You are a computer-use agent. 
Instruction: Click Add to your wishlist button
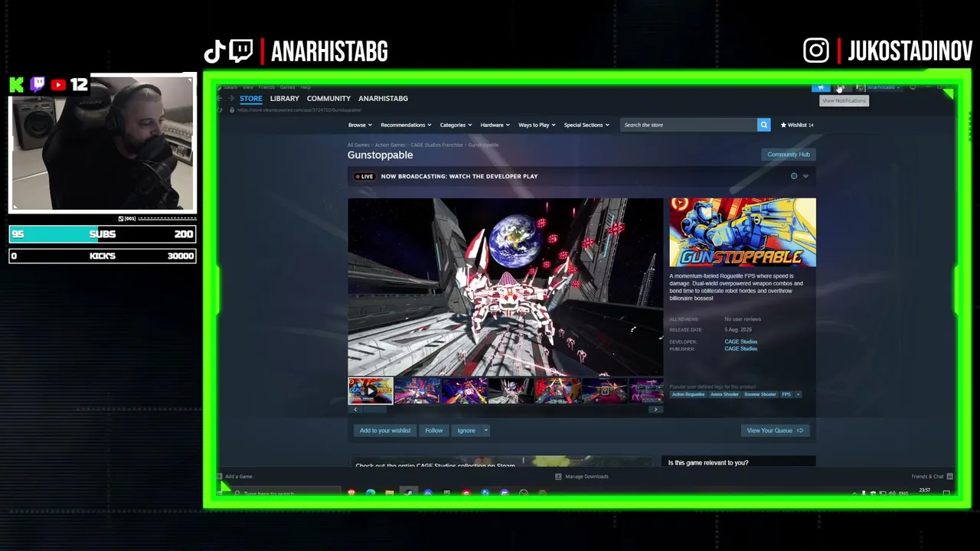tap(385, 430)
